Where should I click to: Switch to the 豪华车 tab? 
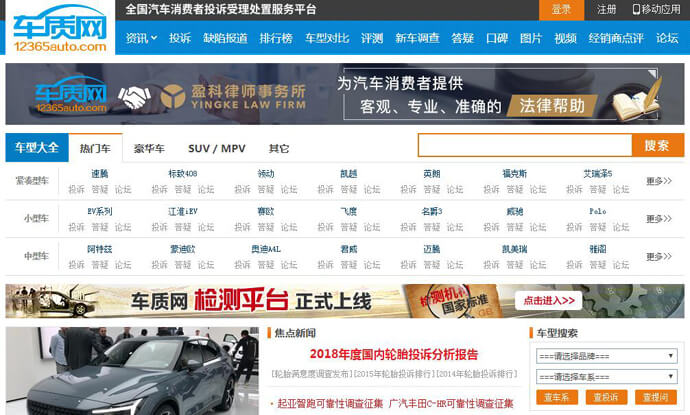click(x=149, y=148)
